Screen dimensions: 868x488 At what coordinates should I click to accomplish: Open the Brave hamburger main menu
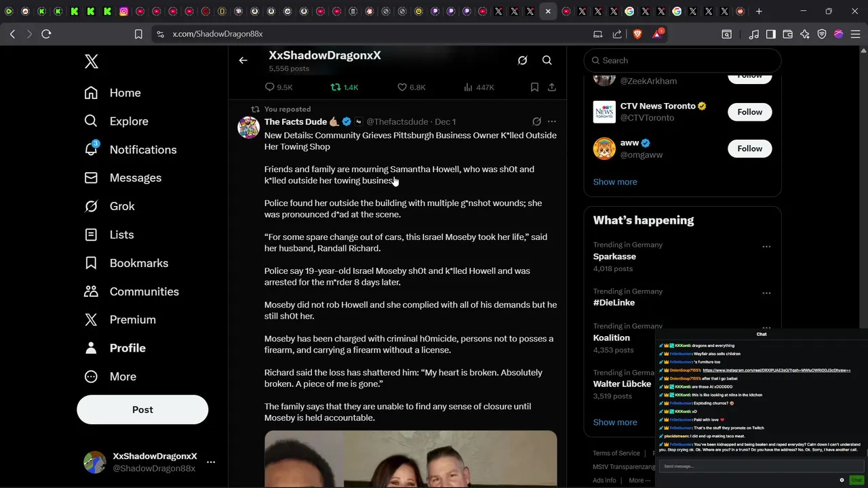(855, 34)
